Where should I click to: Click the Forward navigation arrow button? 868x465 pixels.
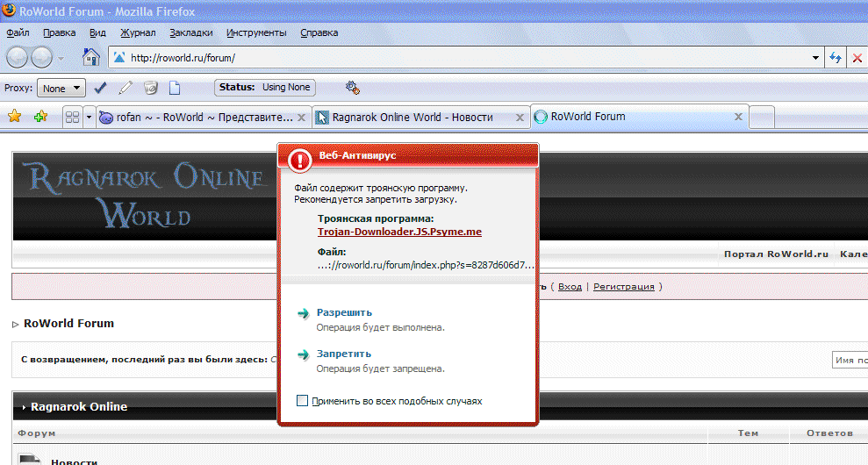point(41,58)
